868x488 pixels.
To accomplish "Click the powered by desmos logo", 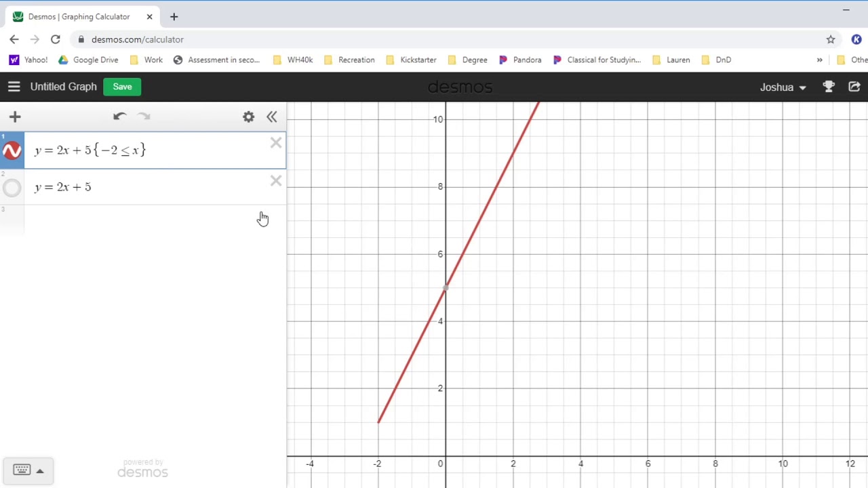I will [142, 469].
